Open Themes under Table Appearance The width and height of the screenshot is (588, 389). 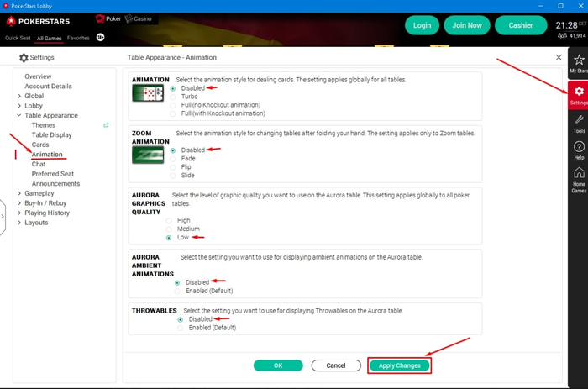pyautogui.click(x=44, y=125)
